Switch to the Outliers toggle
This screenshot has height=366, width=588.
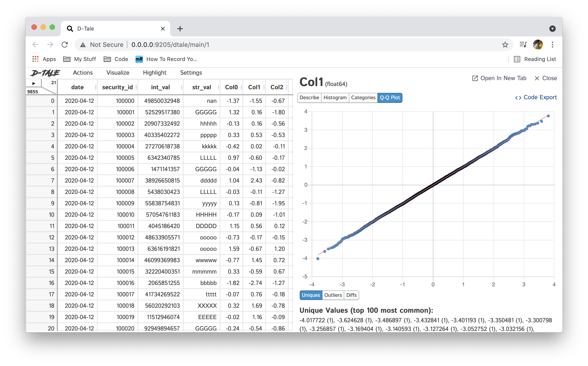(x=333, y=295)
